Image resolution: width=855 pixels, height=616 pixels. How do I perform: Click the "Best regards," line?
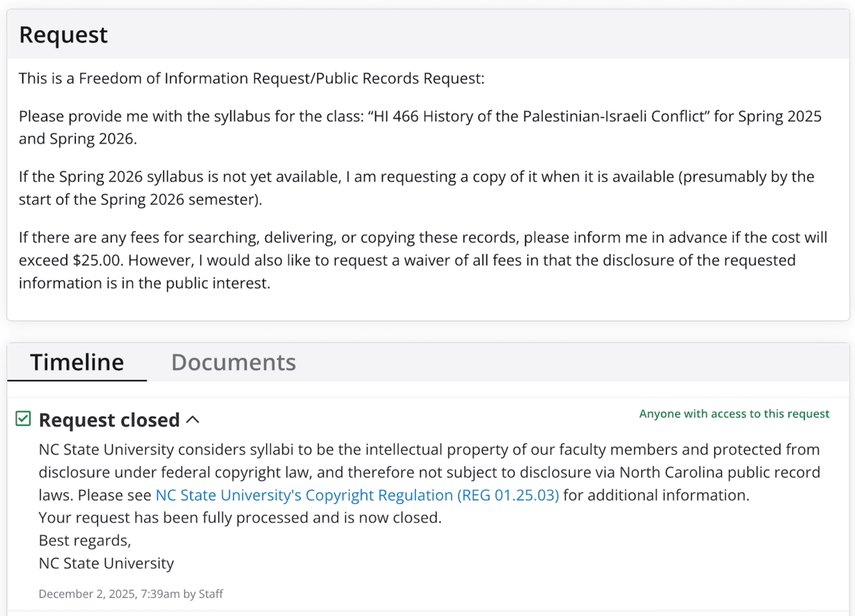point(85,541)
